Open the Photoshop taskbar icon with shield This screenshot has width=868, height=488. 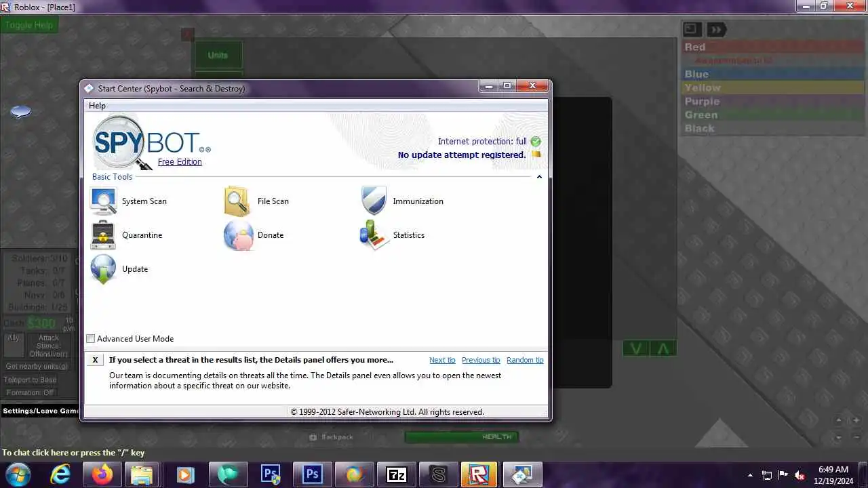[x=271, y=474]
